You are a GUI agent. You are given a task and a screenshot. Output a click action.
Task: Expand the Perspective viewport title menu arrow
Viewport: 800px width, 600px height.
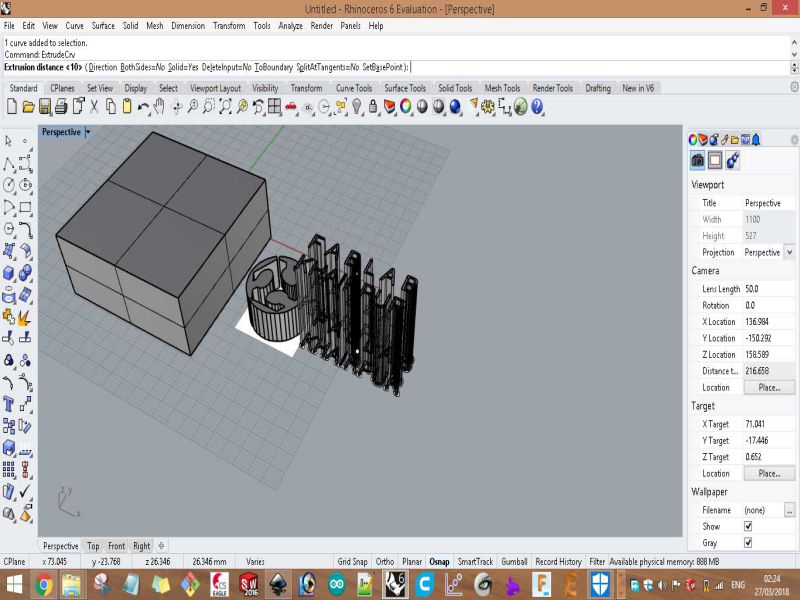pos(88,132)
